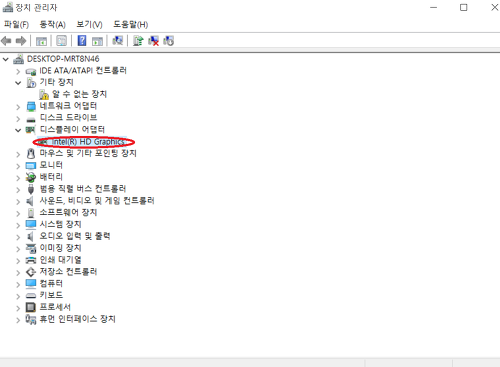Screen dimensions: 500x367
Task: Select the 키보드 label
Action: tap(51, 295)
